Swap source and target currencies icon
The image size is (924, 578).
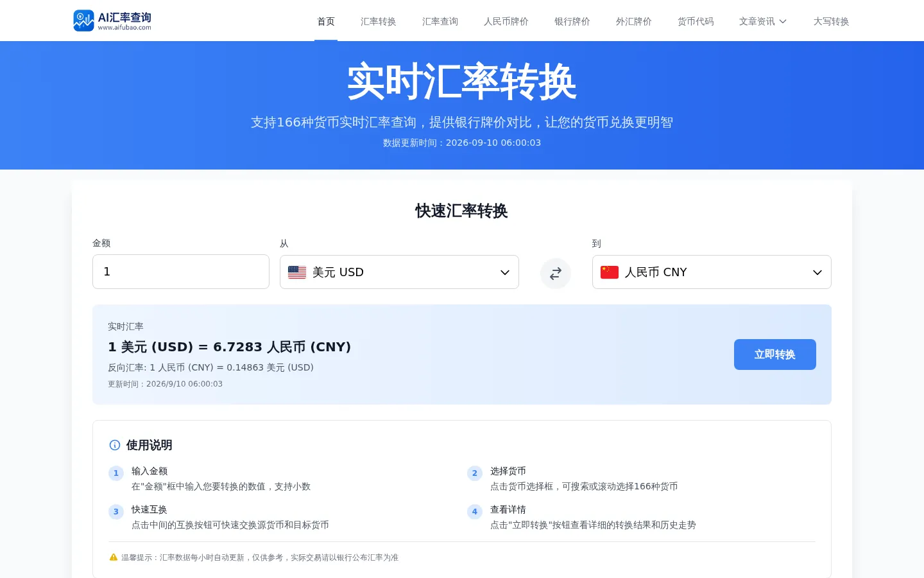(x=556, y=274)
